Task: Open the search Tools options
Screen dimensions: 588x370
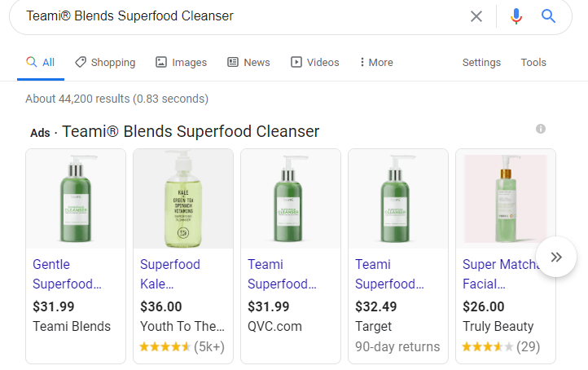Action: click(x=533, y=62)
